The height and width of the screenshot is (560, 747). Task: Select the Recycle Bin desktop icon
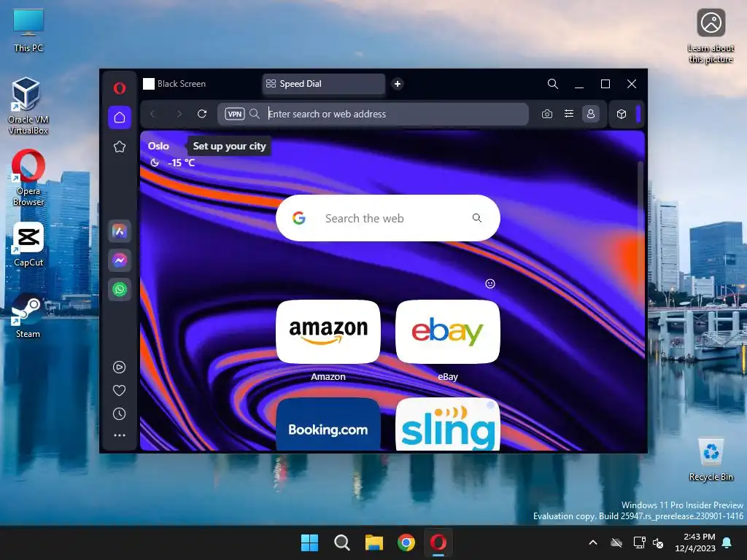(x=711, y=460)
